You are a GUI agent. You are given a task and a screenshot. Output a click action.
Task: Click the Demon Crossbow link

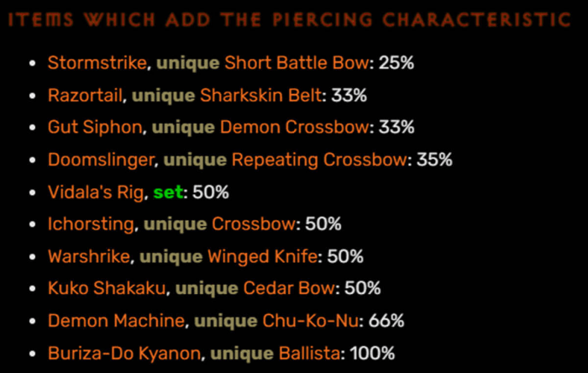coord(294,127)
